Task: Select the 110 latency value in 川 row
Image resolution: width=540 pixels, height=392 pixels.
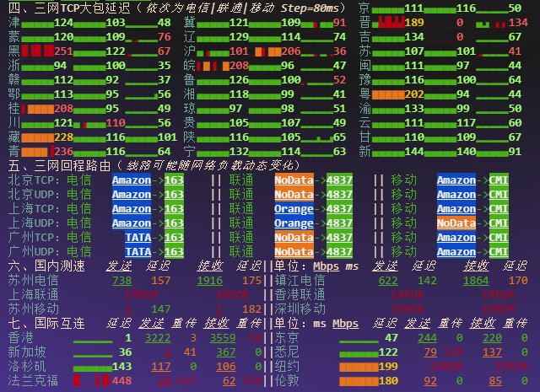Action: (116, 122)
